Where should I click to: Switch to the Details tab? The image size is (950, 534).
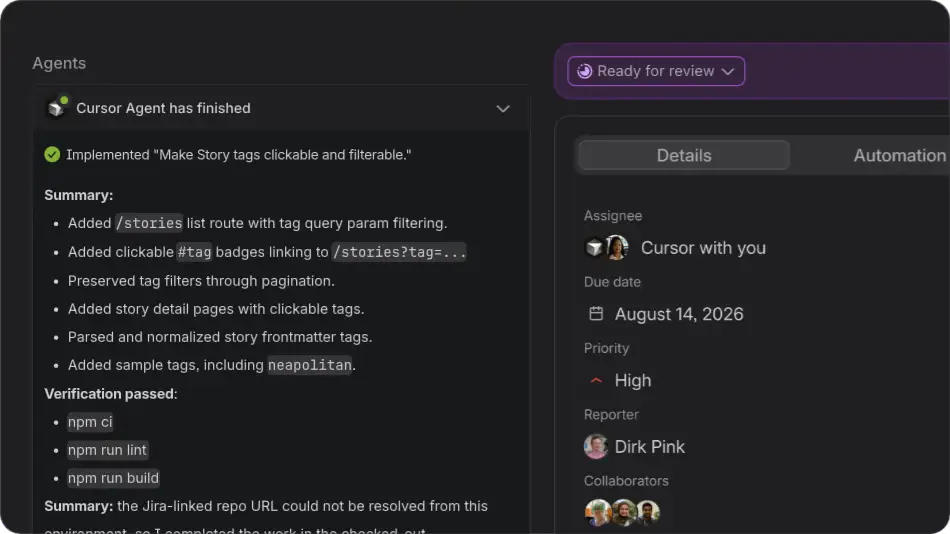[x=684, y=155]
